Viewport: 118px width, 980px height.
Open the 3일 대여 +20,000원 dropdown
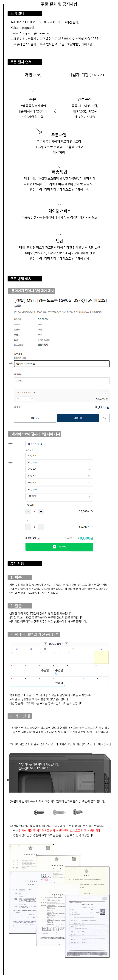click(62, 364)
